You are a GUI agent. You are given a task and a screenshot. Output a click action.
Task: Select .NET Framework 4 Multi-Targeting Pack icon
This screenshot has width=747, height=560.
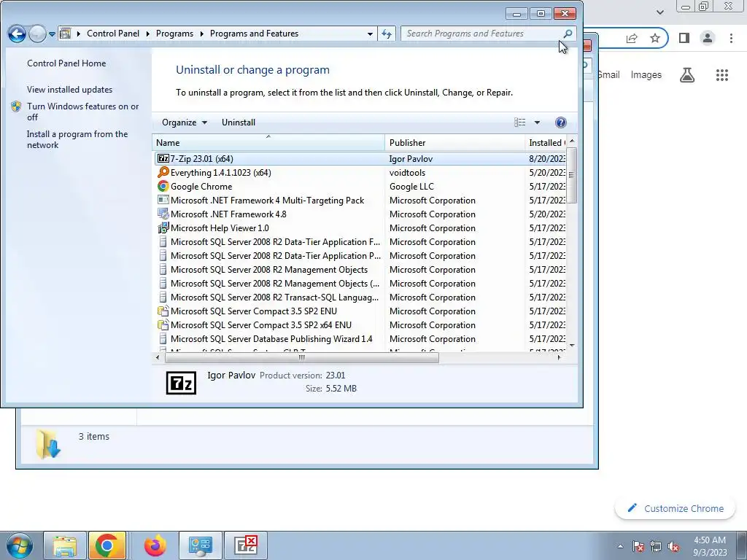click(163, 200)
